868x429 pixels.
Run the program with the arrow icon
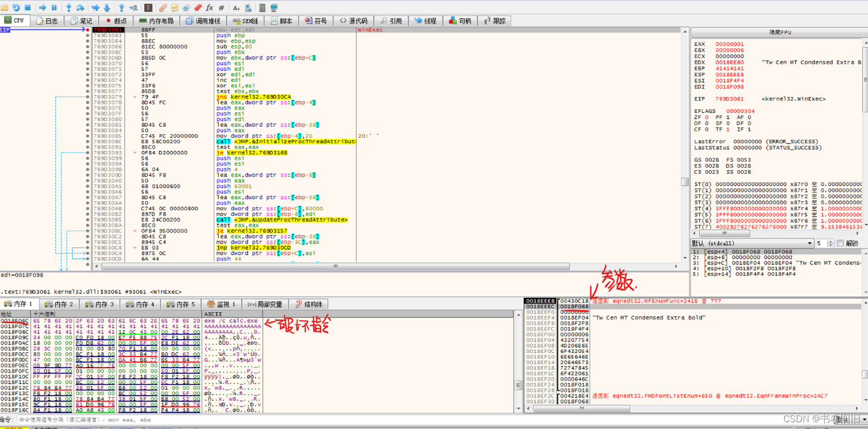pos(42,8)
